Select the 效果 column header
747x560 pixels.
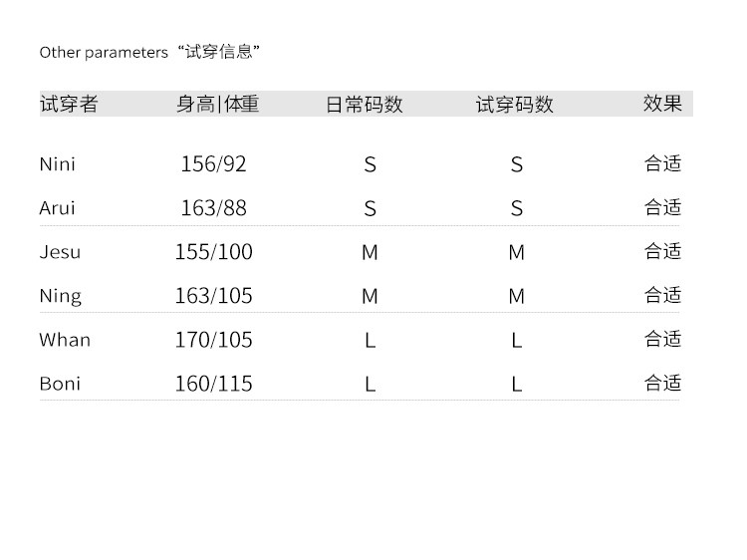click(662, 104)
